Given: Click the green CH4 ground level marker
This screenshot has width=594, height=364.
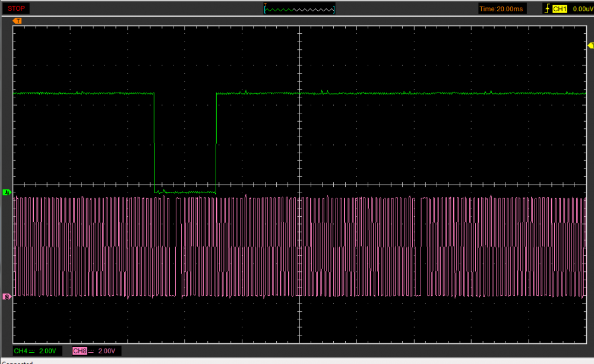Looking at the screenshot, I should pyautogui.click(x=7, y=192).
